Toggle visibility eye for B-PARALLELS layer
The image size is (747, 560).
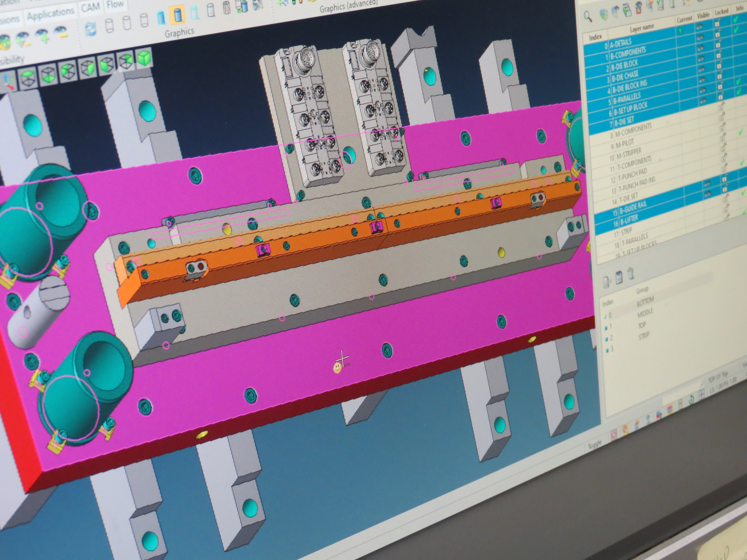coord(702,80)
